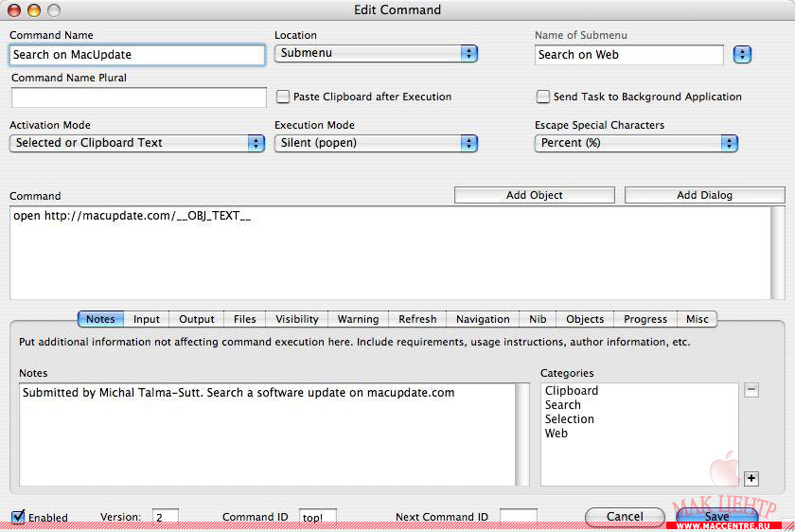Switch to the Misc tab
Screen dimensions: 795x532
click(x=698, y=319)
